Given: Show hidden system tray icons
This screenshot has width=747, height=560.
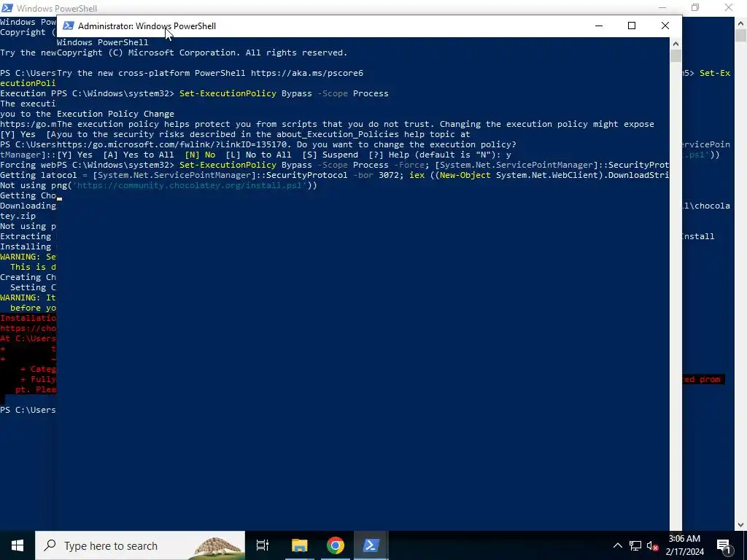Looking at the screenshot, I should click(617, 545).
